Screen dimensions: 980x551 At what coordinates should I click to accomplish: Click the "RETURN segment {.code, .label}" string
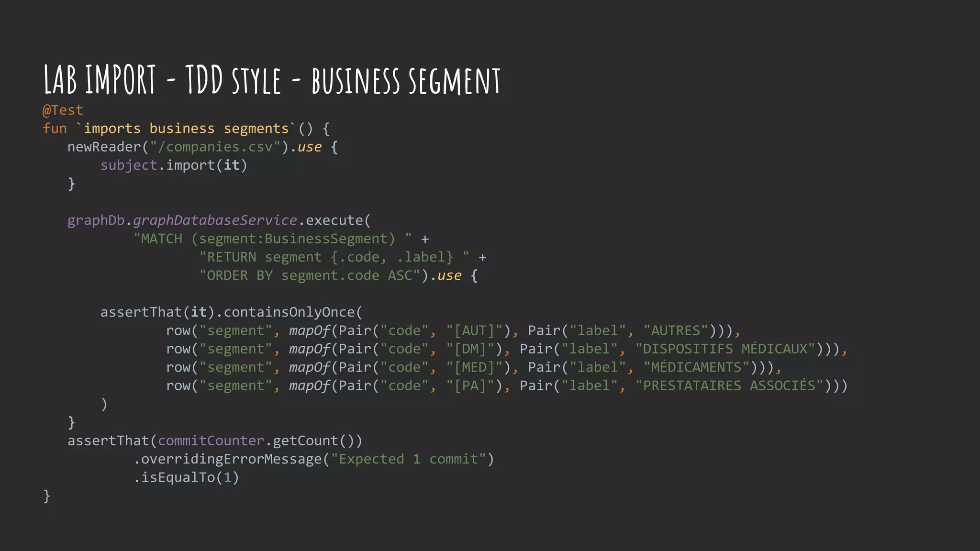[334, 257]
